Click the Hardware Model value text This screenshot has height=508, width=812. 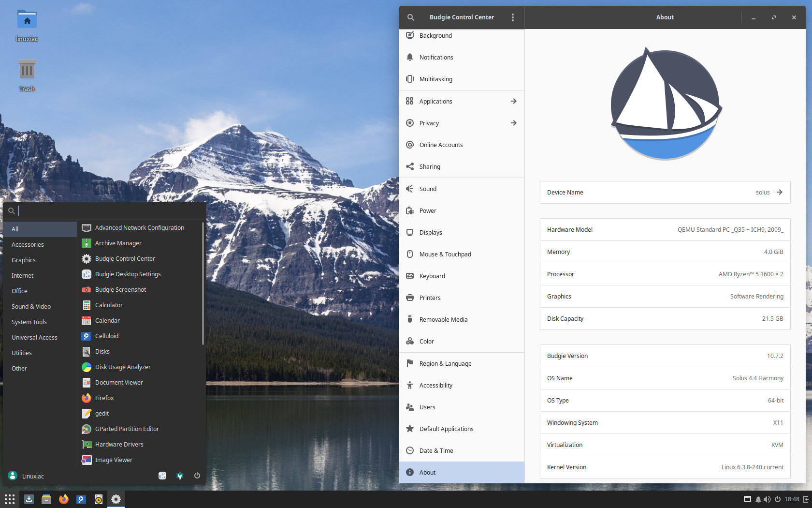coord(730,230)
